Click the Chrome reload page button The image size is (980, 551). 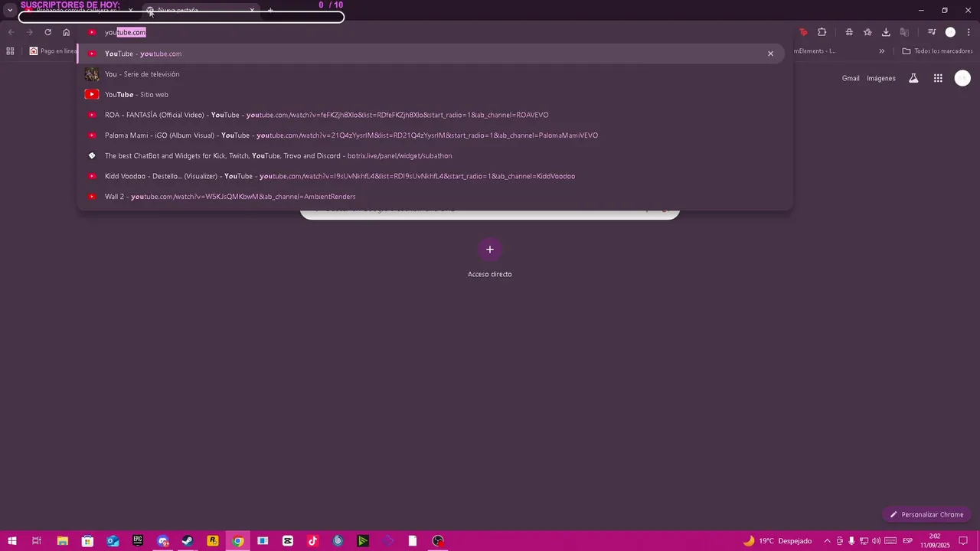click(x=47, y=32)
